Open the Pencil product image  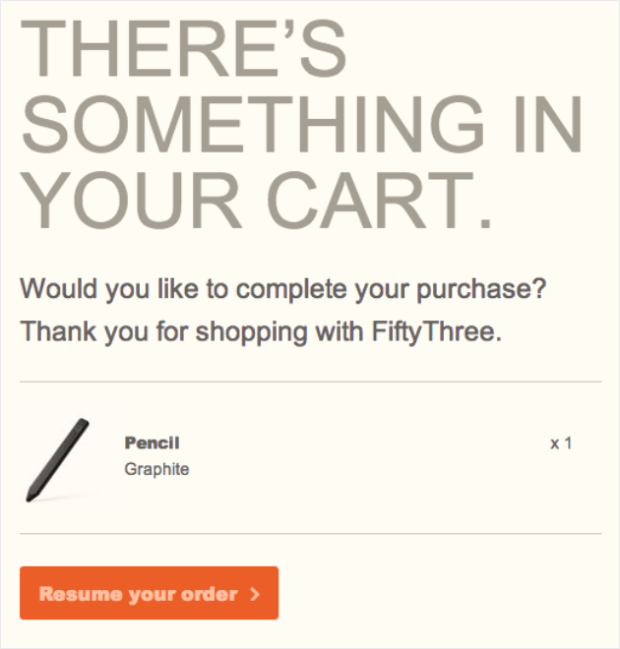click(x=58, y=460)
